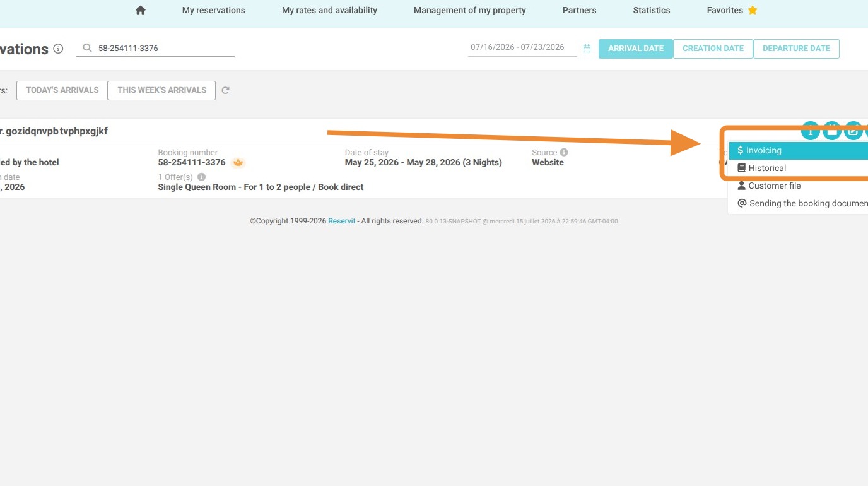The image size is (868, 486).
Task: Click the reset filters refresh icon
Action: point(226,90)
